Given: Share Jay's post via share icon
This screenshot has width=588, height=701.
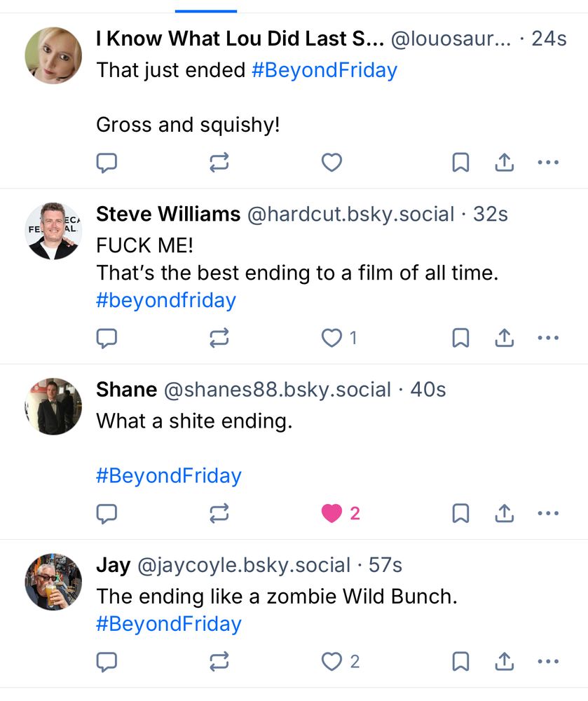Looking at the screenshot, I should click(505, 661).
